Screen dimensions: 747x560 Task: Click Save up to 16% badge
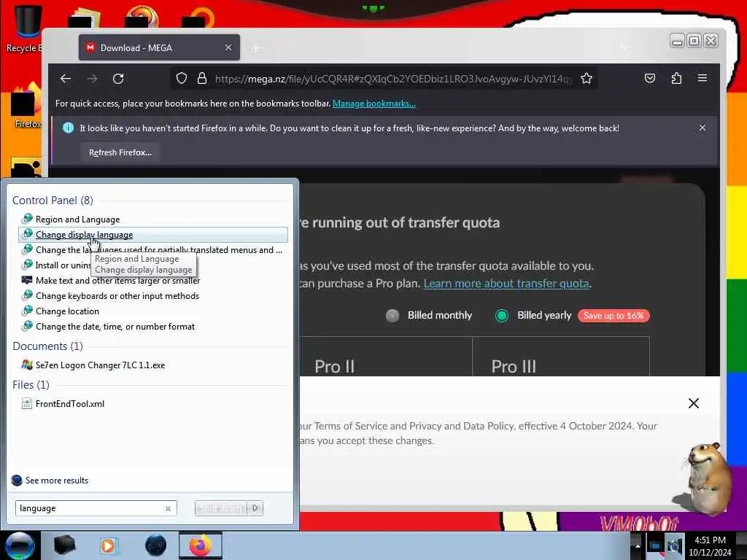point(614,316)
